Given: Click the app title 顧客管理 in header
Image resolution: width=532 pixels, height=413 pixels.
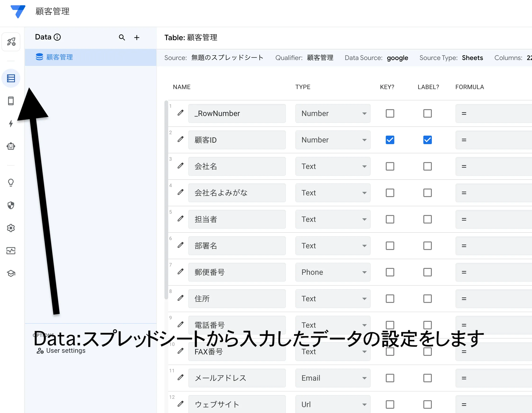Looking at the screenshot, I should (x=52, y=11).
